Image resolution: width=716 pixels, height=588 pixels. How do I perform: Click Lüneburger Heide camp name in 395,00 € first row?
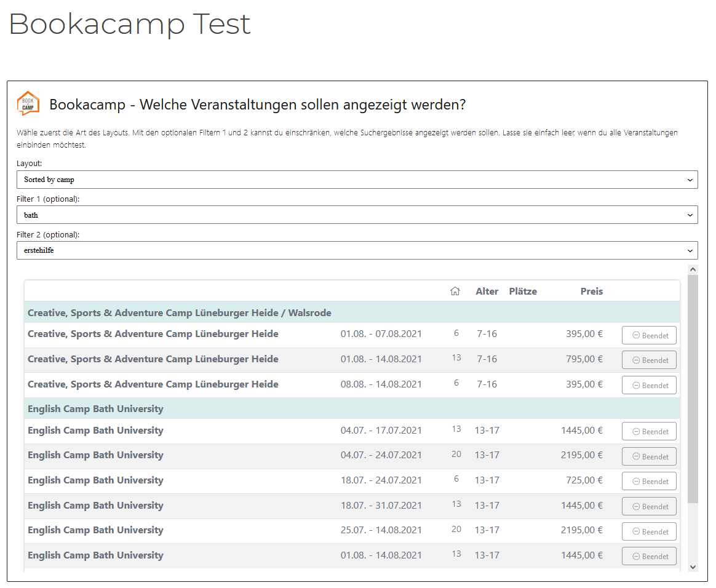click(x=153, y=334)
